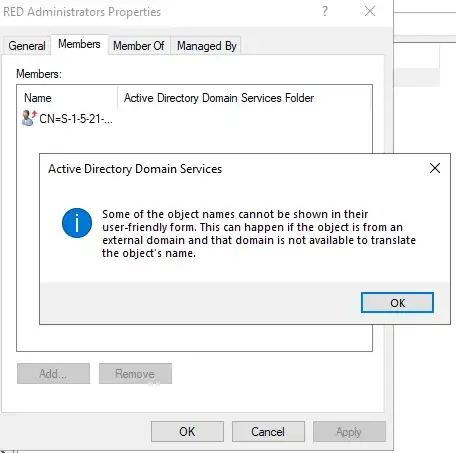The height and width of the screenshot is (453, 456).
Task: Switch to the General tab
Action: pos(27,46)
